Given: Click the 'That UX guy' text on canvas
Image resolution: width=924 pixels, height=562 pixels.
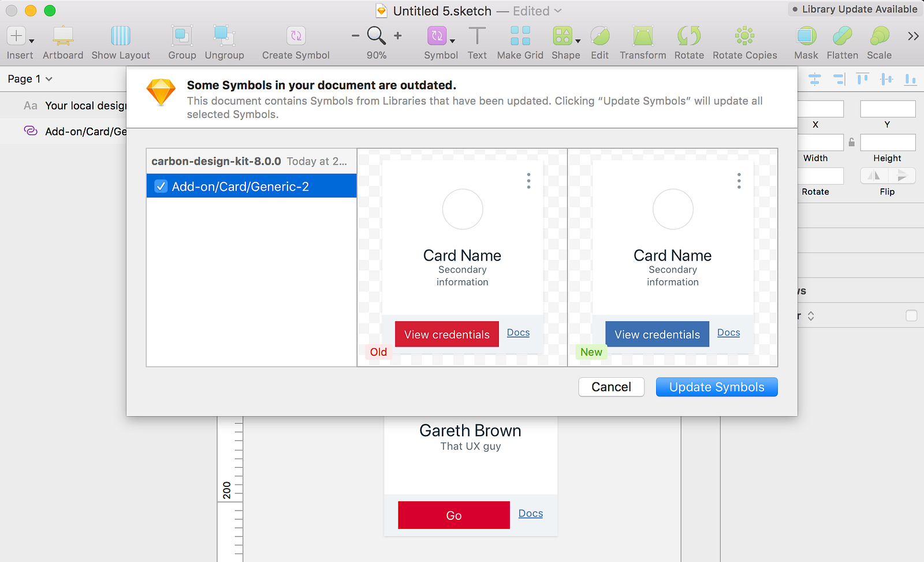Looking at the screenshot, I should pyautogui.click(x=471, y=446).
